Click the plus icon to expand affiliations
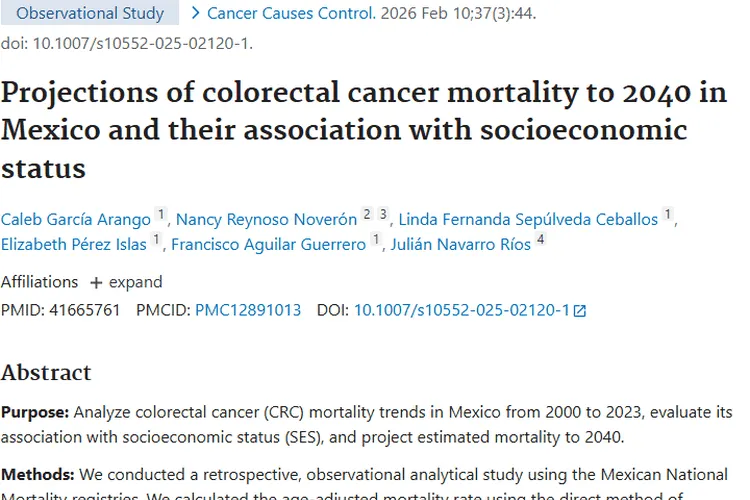The image size is (750, 500). tap(96, 282)
